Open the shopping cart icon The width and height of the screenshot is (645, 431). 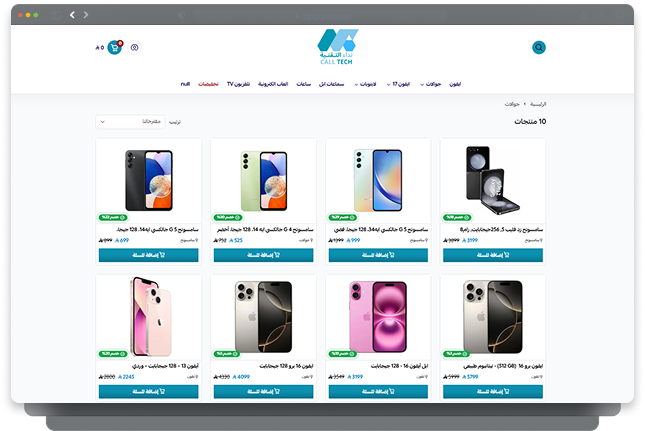(x=115, y=48)
